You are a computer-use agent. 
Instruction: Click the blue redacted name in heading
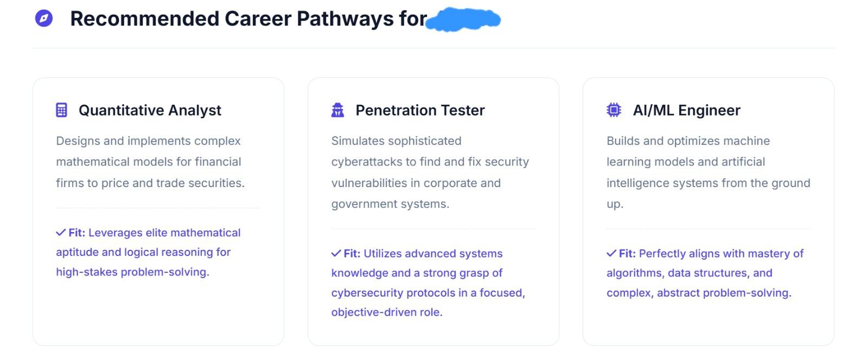(463, 19)
